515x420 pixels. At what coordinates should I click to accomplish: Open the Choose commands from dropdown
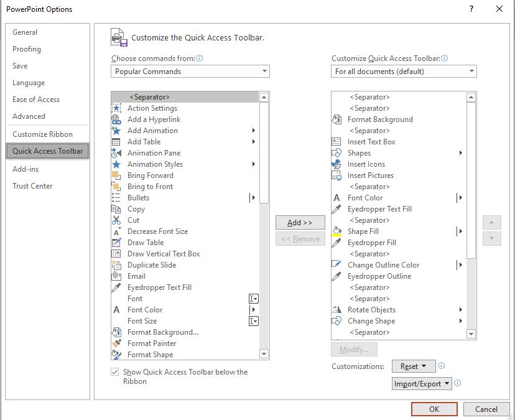click(x=190, y=72)
